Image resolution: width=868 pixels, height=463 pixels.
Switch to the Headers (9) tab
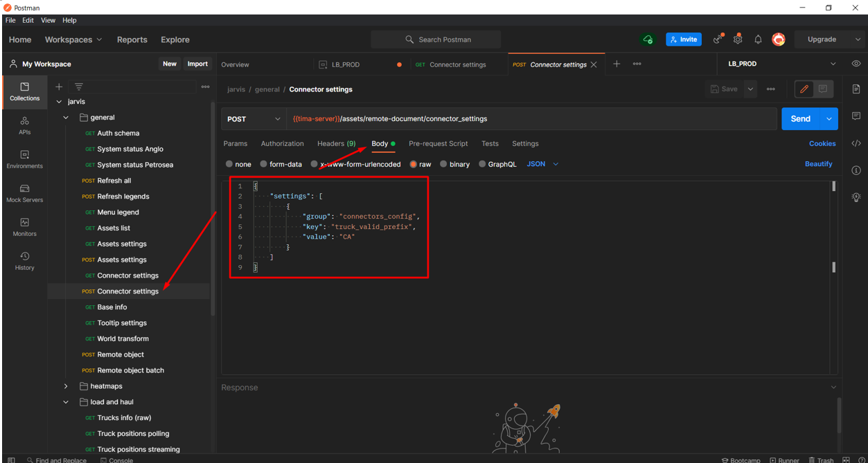pyautogui.click(x=336, y=143)
